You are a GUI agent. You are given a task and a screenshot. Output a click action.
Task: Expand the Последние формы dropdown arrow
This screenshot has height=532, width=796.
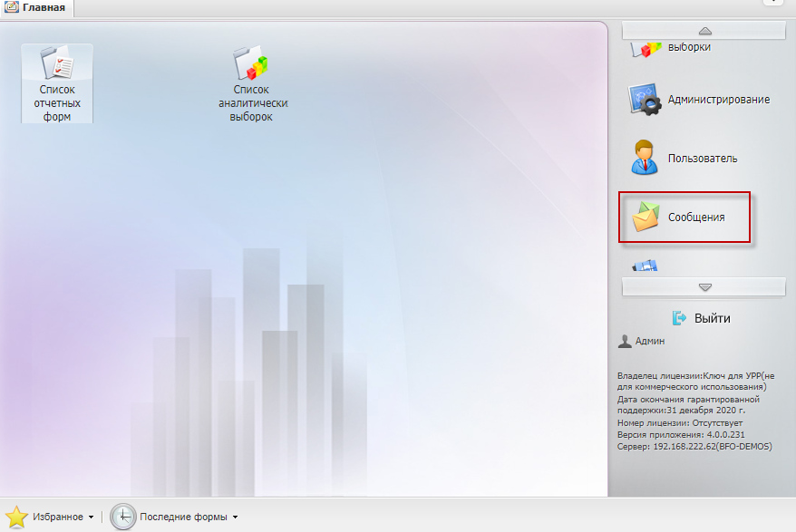[x=235, y=517]
